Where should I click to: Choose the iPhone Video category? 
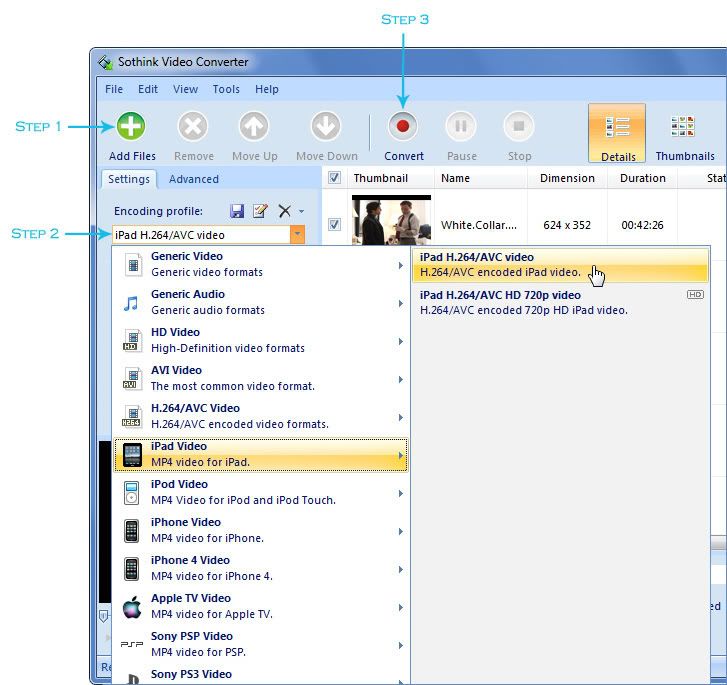[x=260, y=531]
